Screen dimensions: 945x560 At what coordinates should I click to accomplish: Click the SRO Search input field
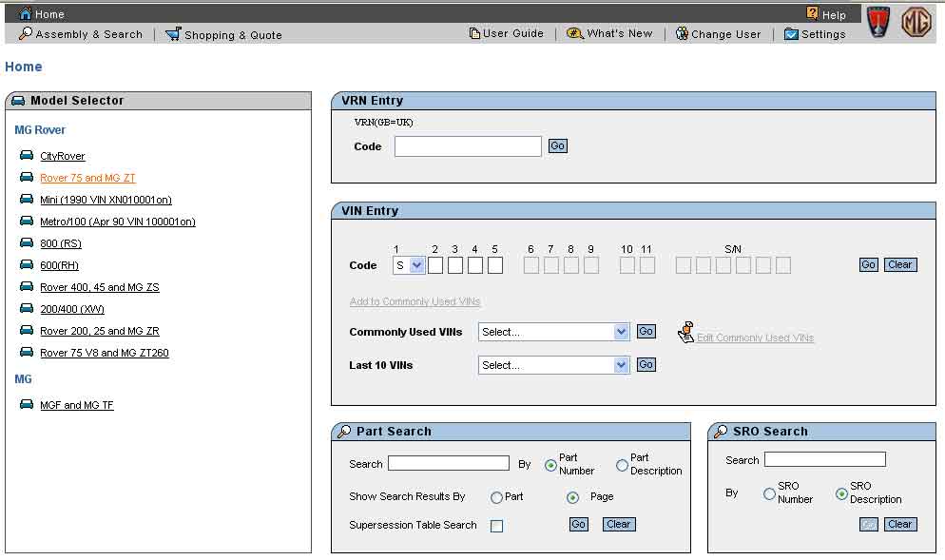(825, 459)
